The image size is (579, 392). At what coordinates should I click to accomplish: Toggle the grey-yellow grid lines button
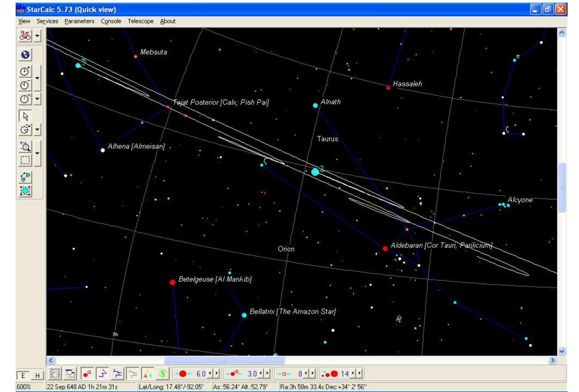pos(133,374)
